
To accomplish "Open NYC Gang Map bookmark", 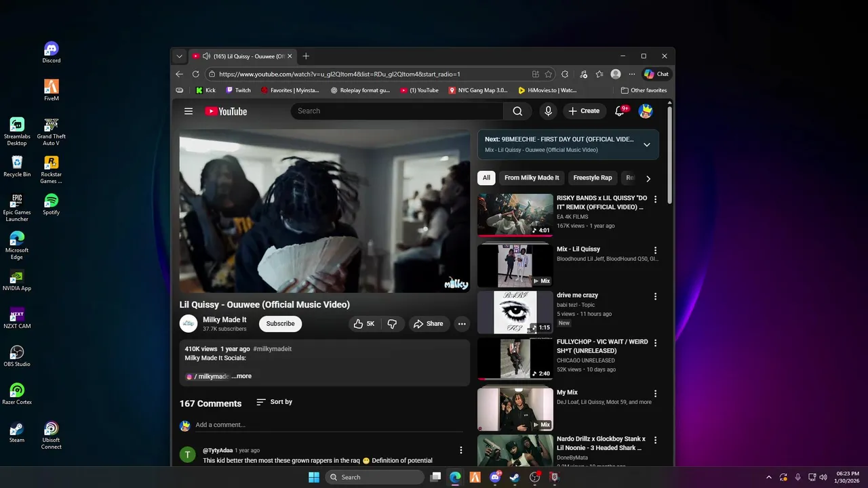I will [x=478, y=90].
